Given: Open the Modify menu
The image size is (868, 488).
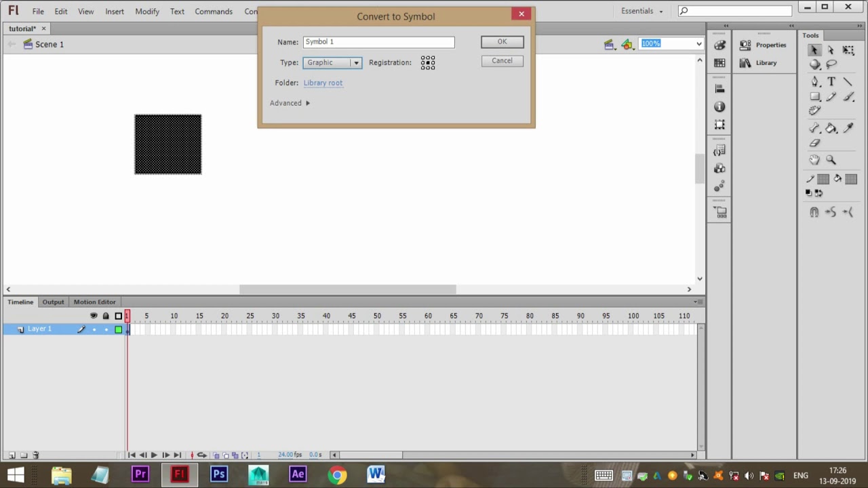Looking at the screenshot, I should pos(147,12).
